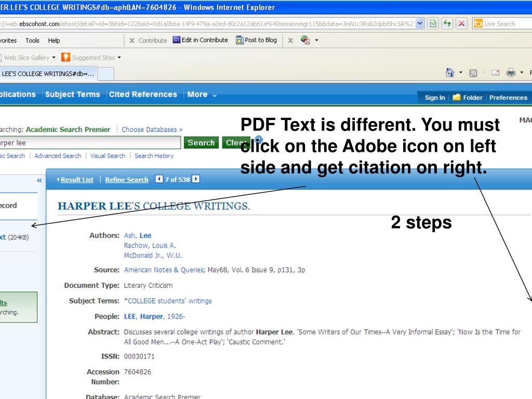Expand the More menu in EBSCO bar
The width and height of the screenshot is (532, 399).
[202, 95]
